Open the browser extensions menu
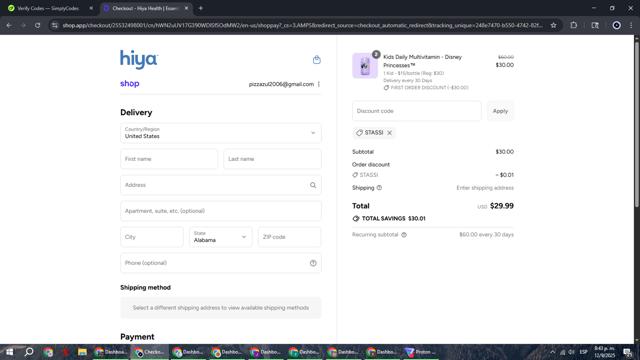Image resolution: width=640 pixels, height=360 pixels. click(x=573, y=25)
